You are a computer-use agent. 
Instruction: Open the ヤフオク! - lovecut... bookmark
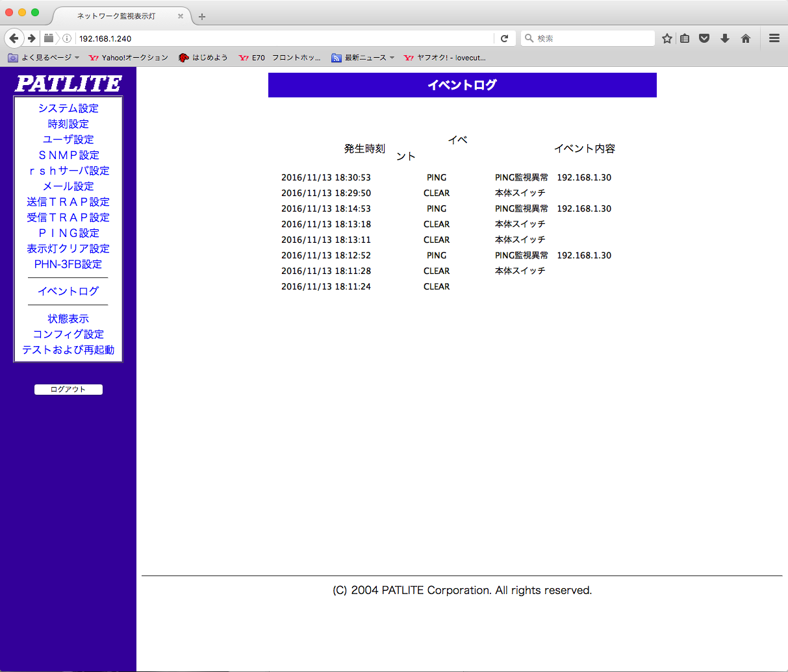[445, 58]
